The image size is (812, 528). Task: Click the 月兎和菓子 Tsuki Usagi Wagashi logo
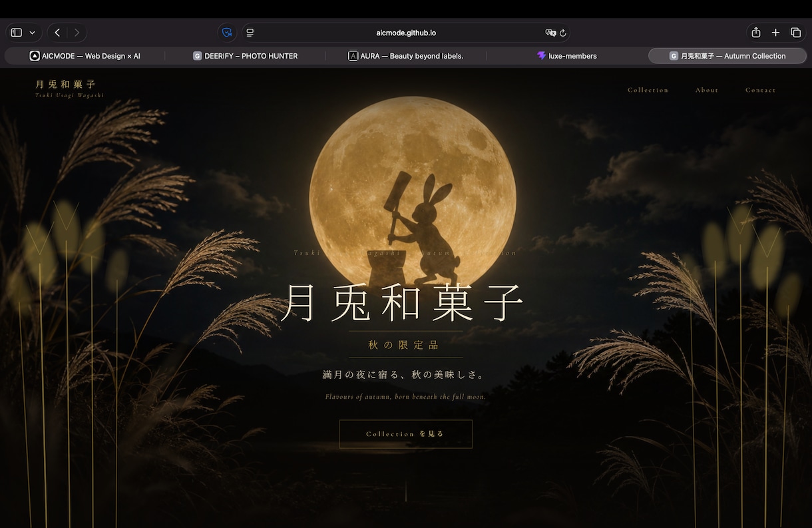(69, 89)
